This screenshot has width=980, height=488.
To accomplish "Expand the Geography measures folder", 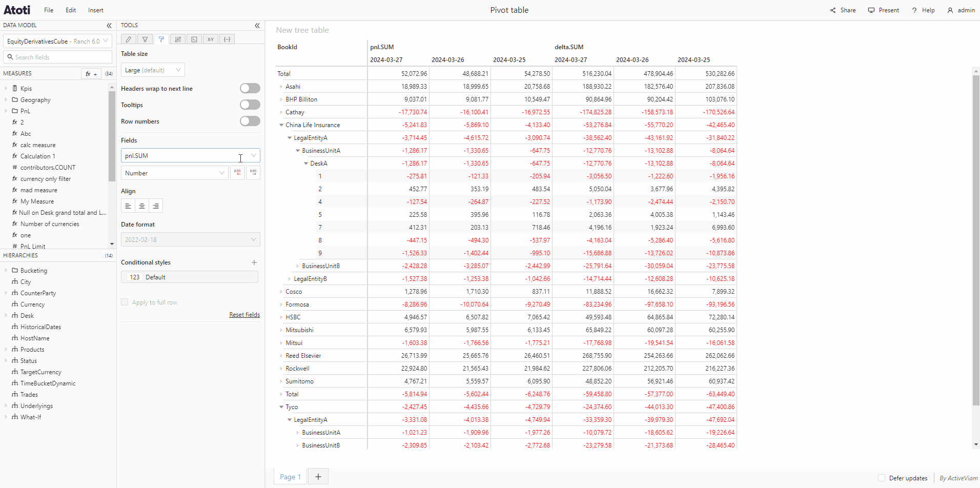I will point(6,100).
